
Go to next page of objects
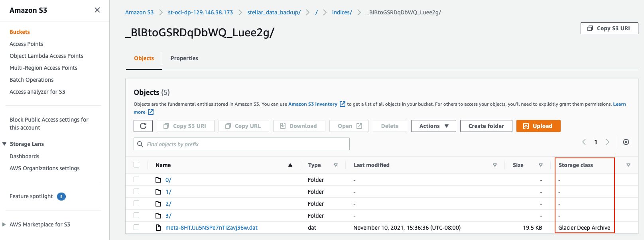pos(607,142)
